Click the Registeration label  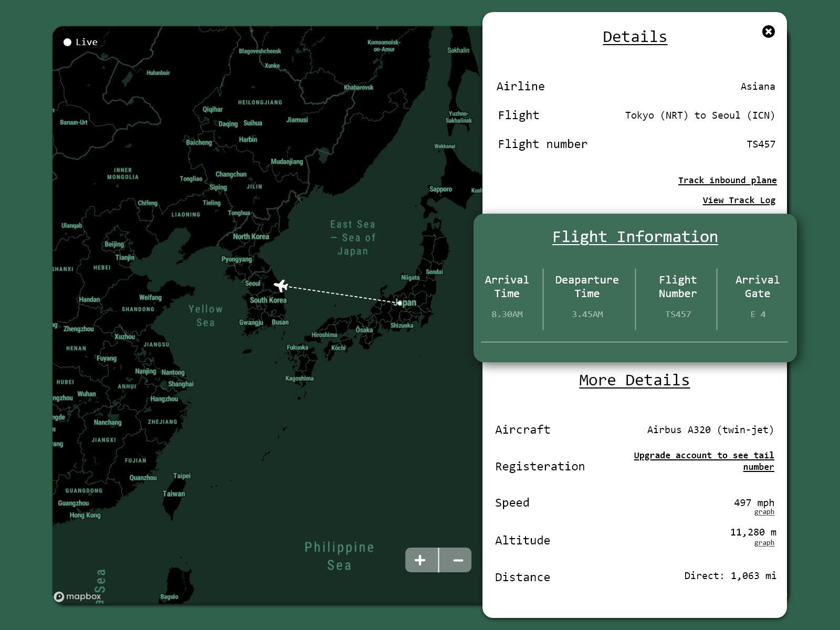(x=540, y=466)
